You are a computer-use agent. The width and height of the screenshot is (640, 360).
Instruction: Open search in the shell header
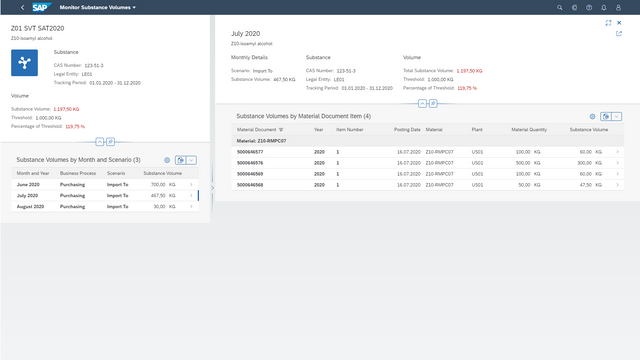click(x=560, y=7)
